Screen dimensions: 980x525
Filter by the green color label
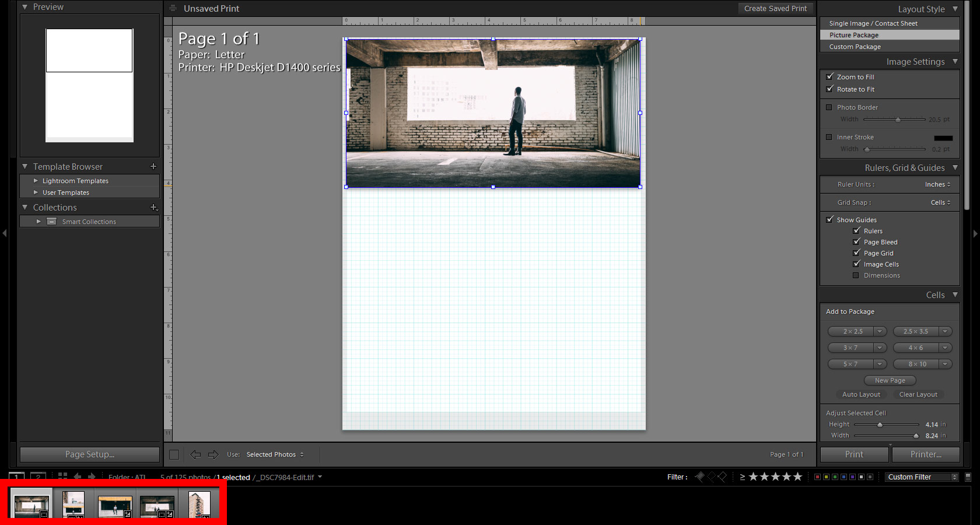point(835,477)
